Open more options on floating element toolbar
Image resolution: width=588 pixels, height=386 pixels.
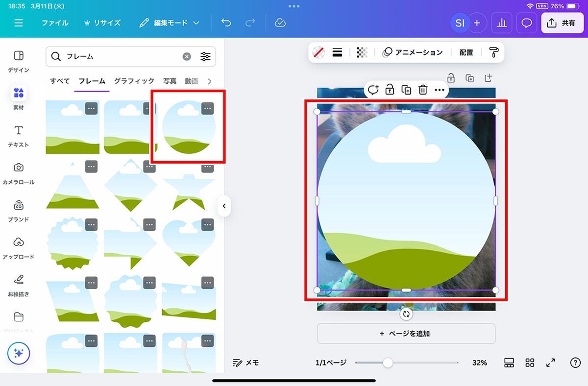[440, 90]
